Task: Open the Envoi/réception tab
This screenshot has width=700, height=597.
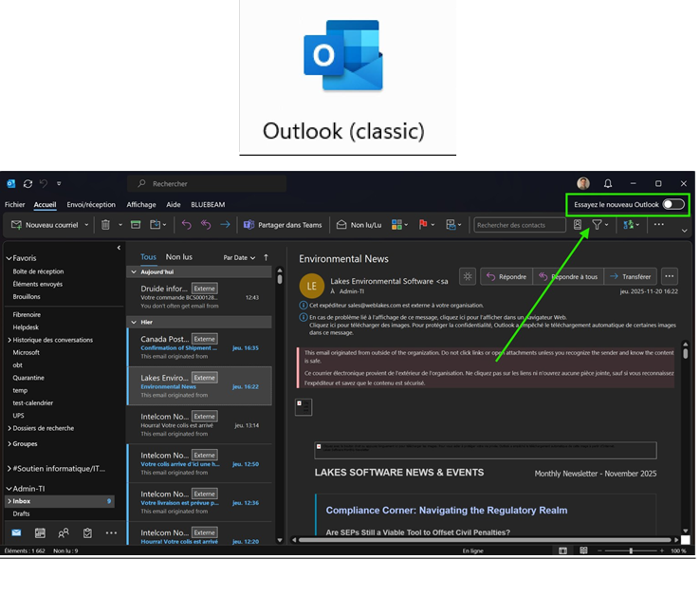Action: [x=91, y=205]
